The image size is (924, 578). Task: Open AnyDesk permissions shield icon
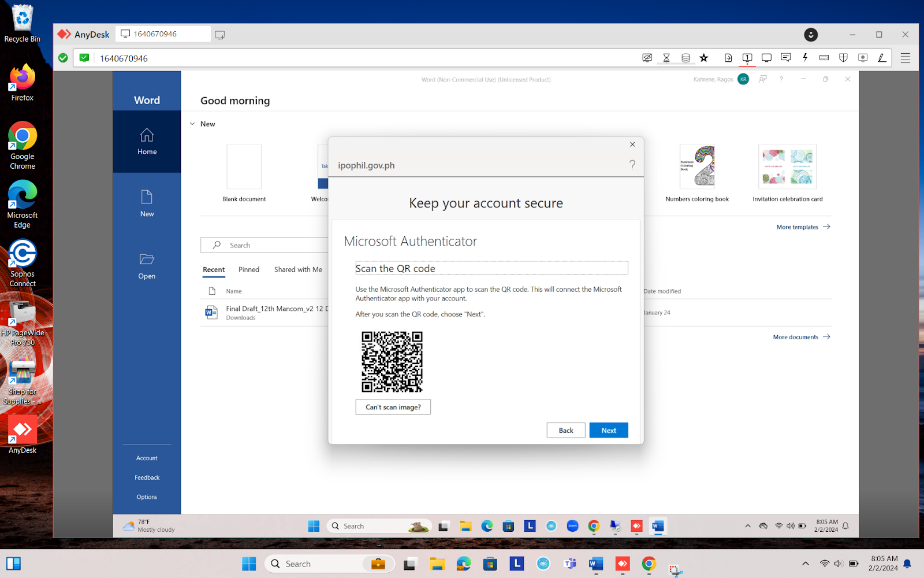click(x=843, y=58)
